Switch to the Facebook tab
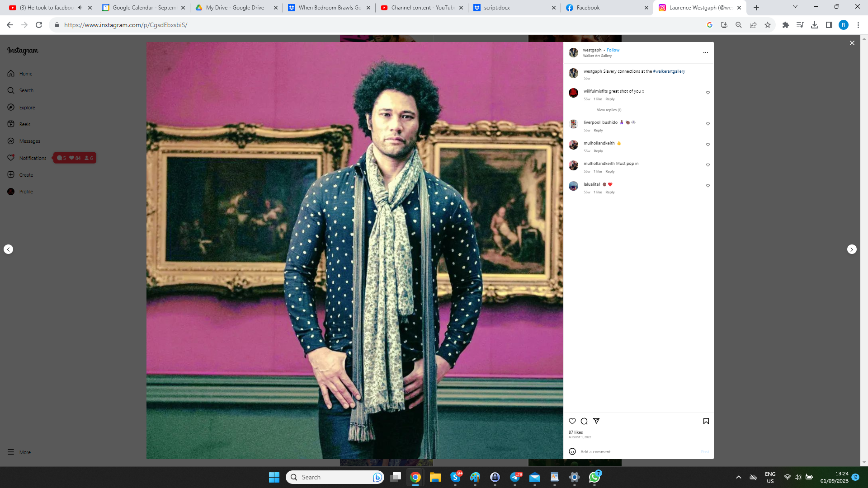This screenshot has width=868, height=488. (x=607, y=8)
